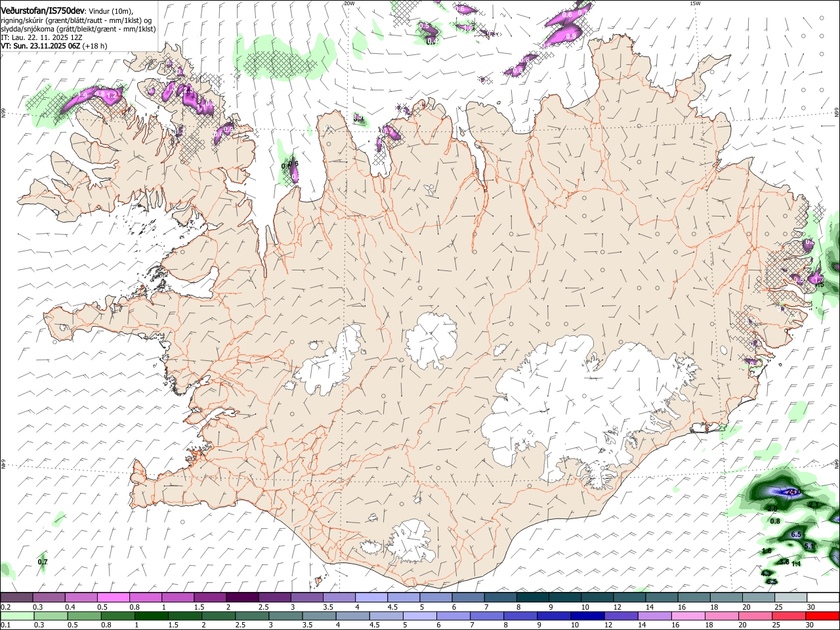
Task: Click the 'rigning/skúrir' legend description line
Action: point(77,20)
